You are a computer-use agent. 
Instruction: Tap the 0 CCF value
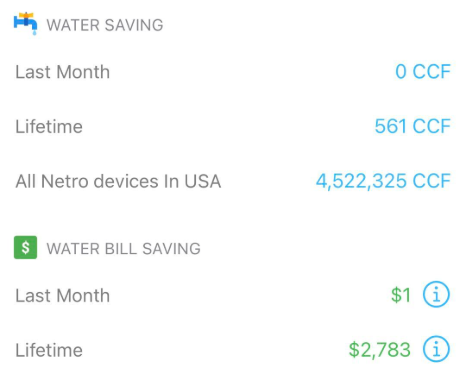click(423, 71)
